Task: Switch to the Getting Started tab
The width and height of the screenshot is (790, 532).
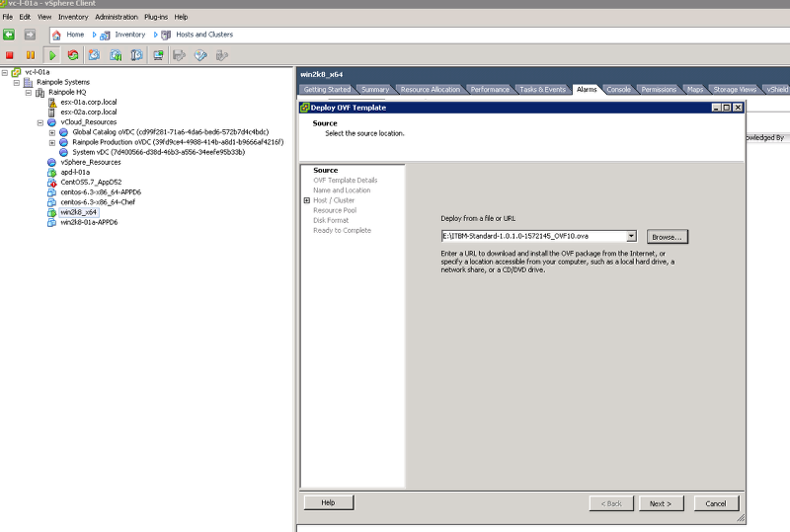Action: pos(327,89)
